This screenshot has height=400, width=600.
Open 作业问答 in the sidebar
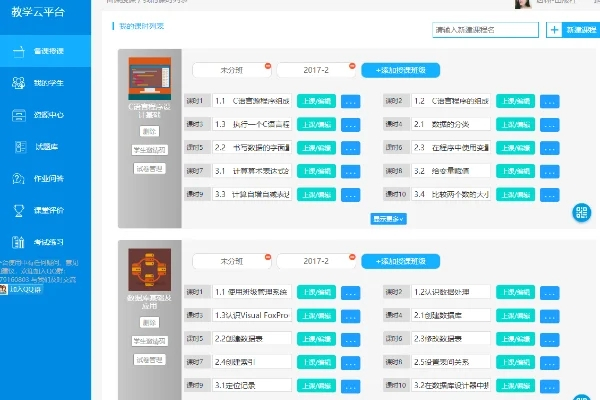(x=45, y=178)
